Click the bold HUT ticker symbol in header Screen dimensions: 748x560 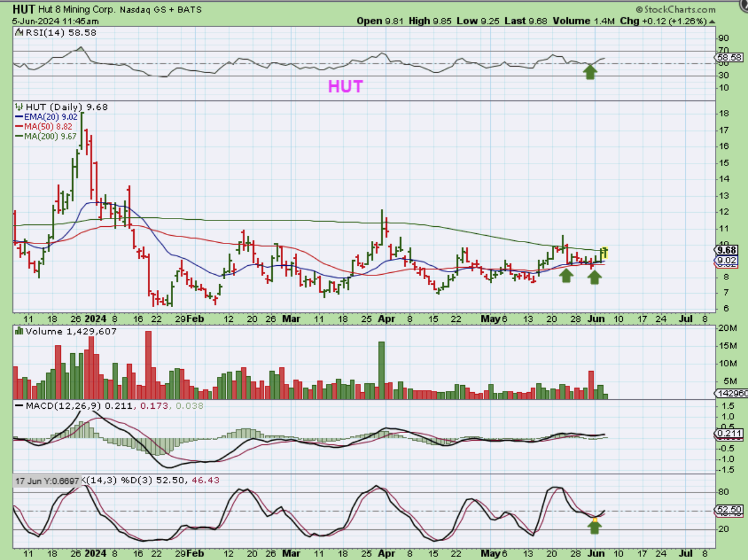pyautogui.click(x=24, y=9)
